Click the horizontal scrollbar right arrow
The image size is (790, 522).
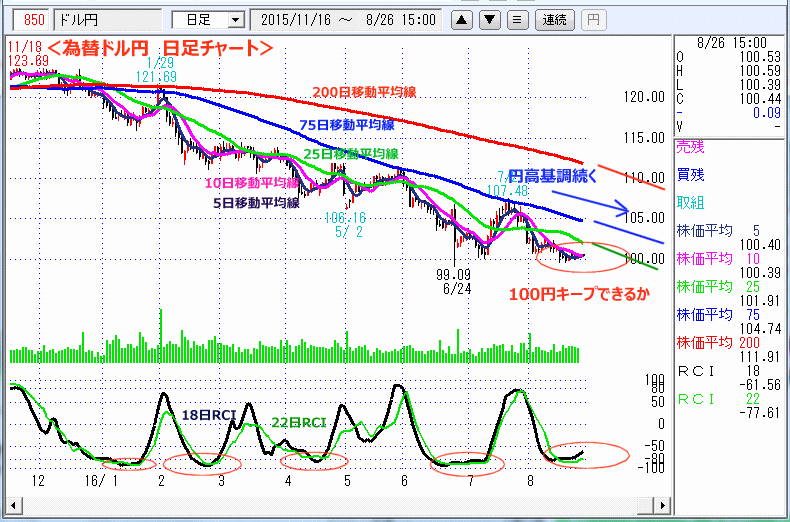(x=659, y=501)
